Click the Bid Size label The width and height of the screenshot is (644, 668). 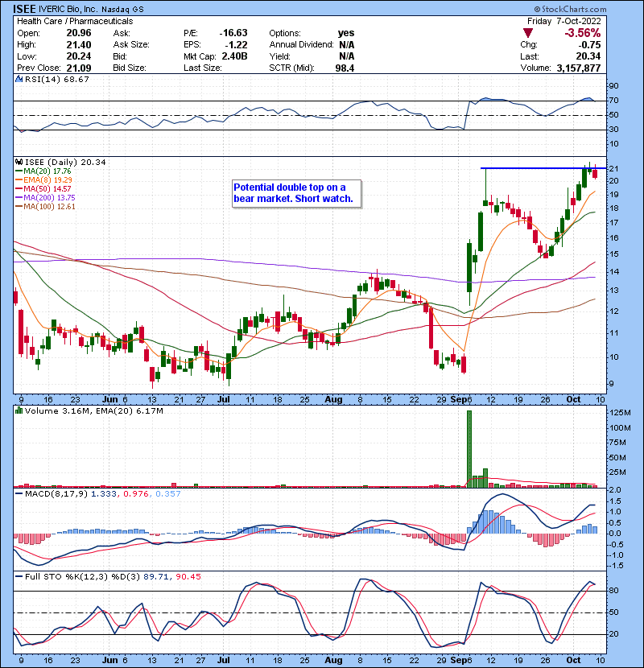[130, 68]
